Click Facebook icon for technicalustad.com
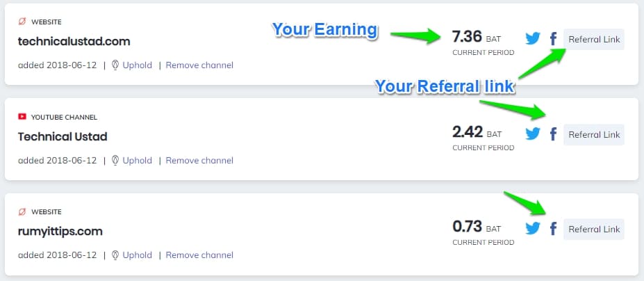Image resolution: width=644 pixels, height=281 pixels. pyautogui.click(x=553, y=39)
